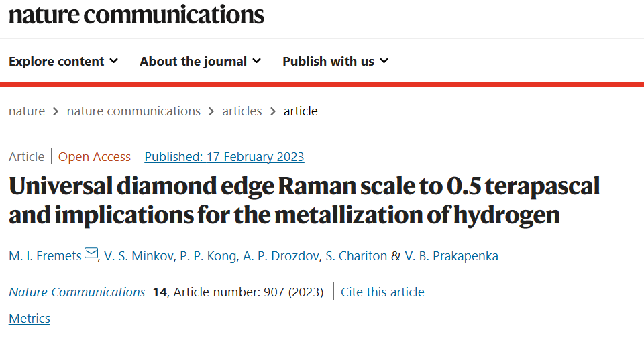Select author A. P. Drozdov
The image size is (644, 342).
[x=281, y=255]
